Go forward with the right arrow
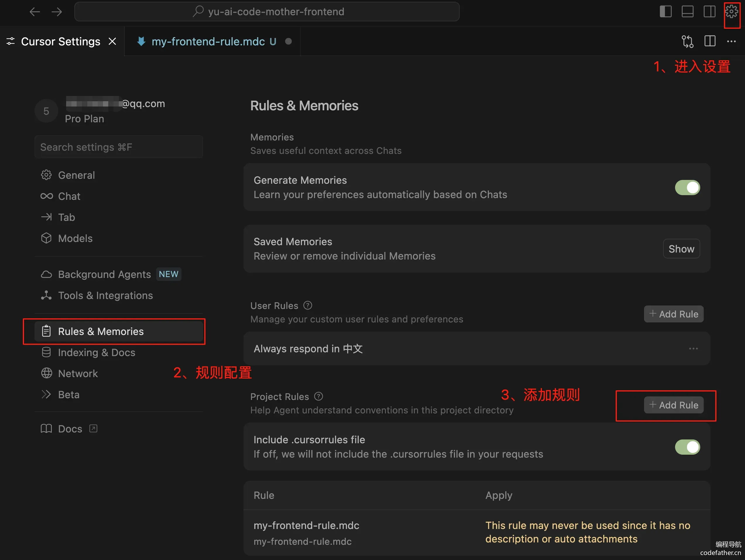The image size is (745, 560). [56, 12]
